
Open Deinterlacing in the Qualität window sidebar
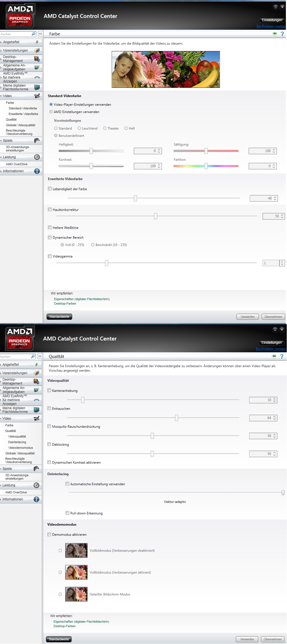(x=17, y=442)
